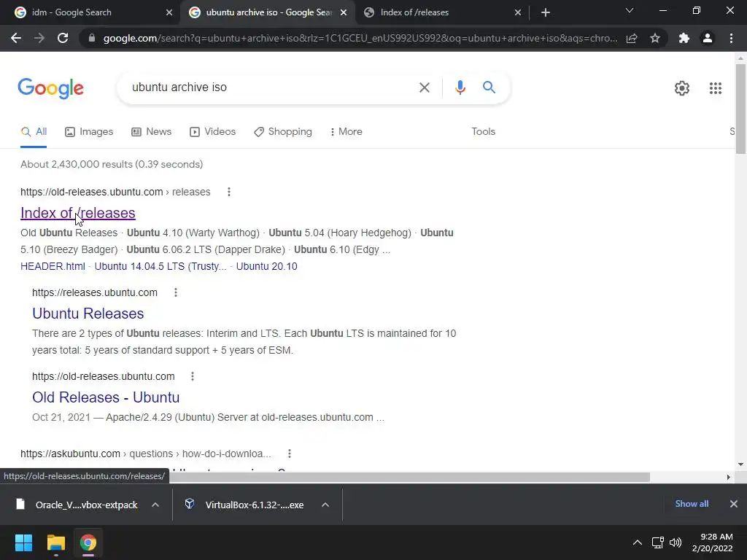
Task: Expand the More search categories
Action: click(347, 131)
